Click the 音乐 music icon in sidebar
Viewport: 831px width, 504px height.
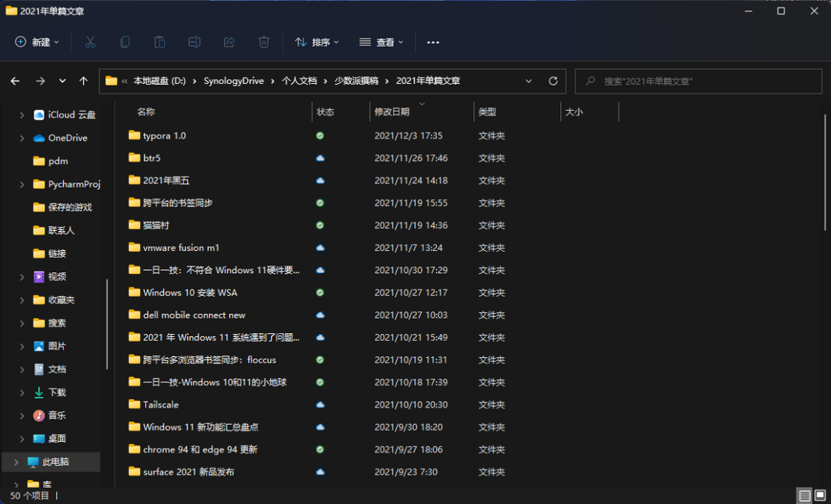pos(38,416)
